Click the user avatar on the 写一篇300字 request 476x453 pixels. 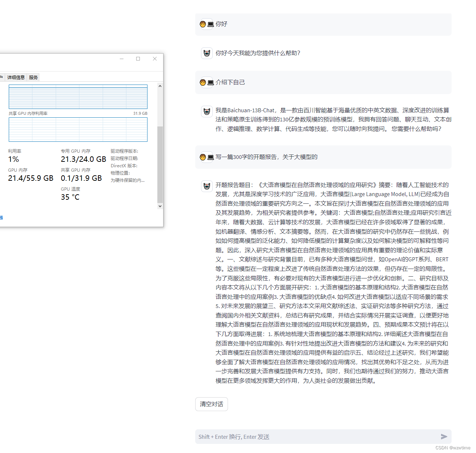pyautogui.click(x=206, y=157)
